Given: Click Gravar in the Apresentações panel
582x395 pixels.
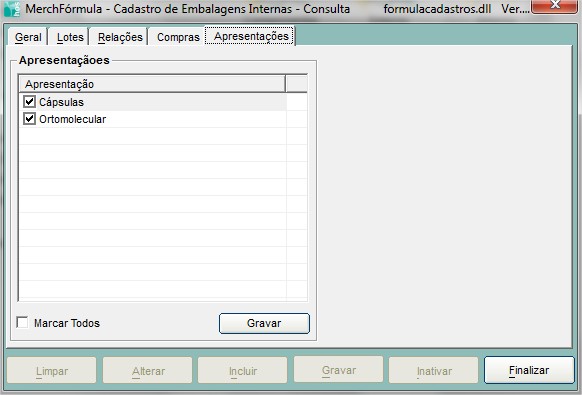Looking at the screenshot, I should [x=264, y=323].
